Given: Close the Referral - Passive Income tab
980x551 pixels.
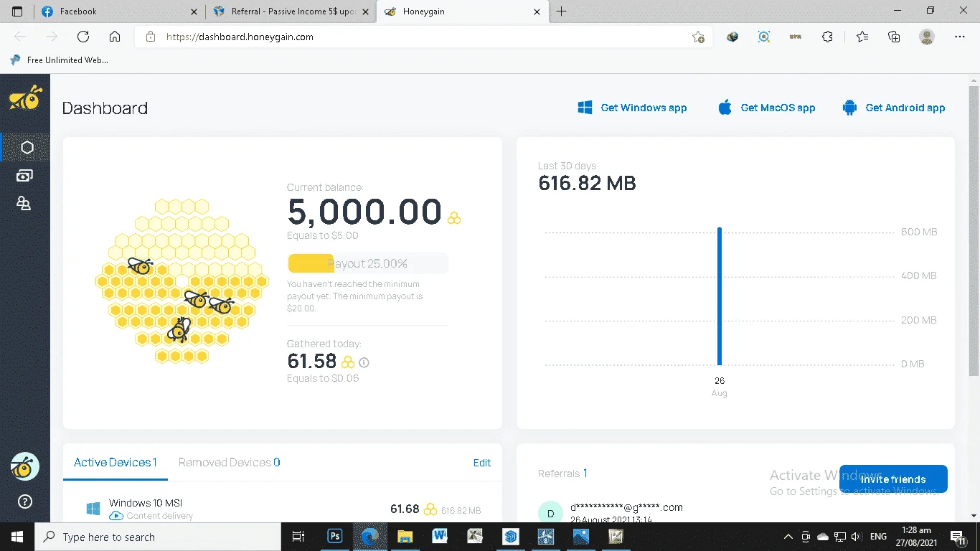Looking at the screenshot, I should [x=365, y=11].
